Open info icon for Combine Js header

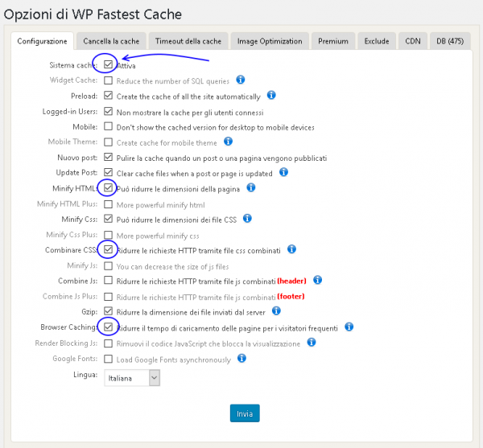pyautogui.click(x=317, y=281)
